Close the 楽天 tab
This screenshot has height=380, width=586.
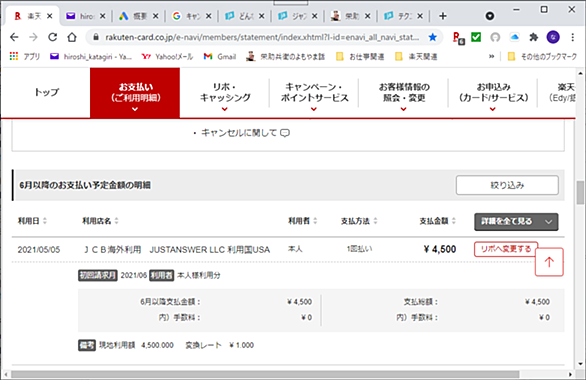pyautogui.click(x=50, y=16)
